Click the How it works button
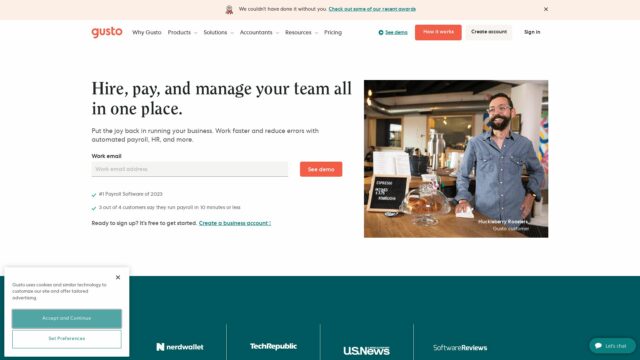Image resolution: width=640 pixels, height=360 pixels. (x=438, y=32)
